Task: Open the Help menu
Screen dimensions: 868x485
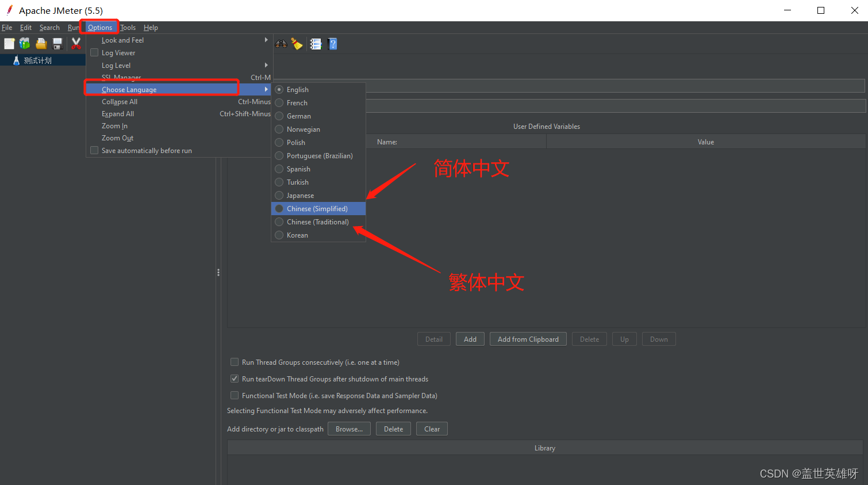Action: tap(151, 27)
